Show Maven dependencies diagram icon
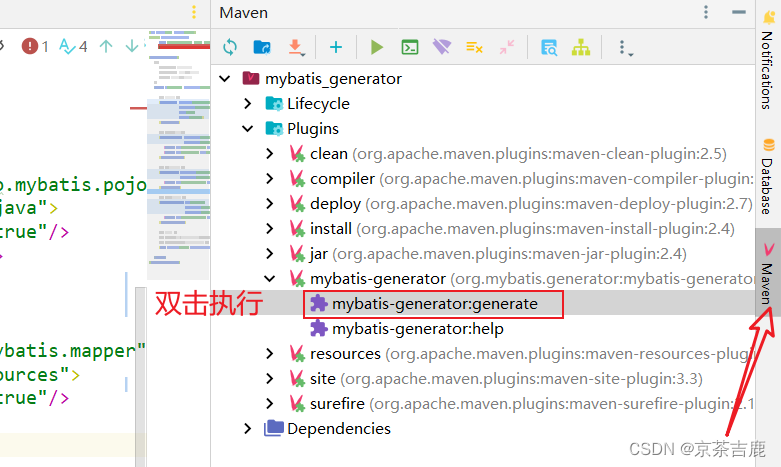 click(581, 47)
